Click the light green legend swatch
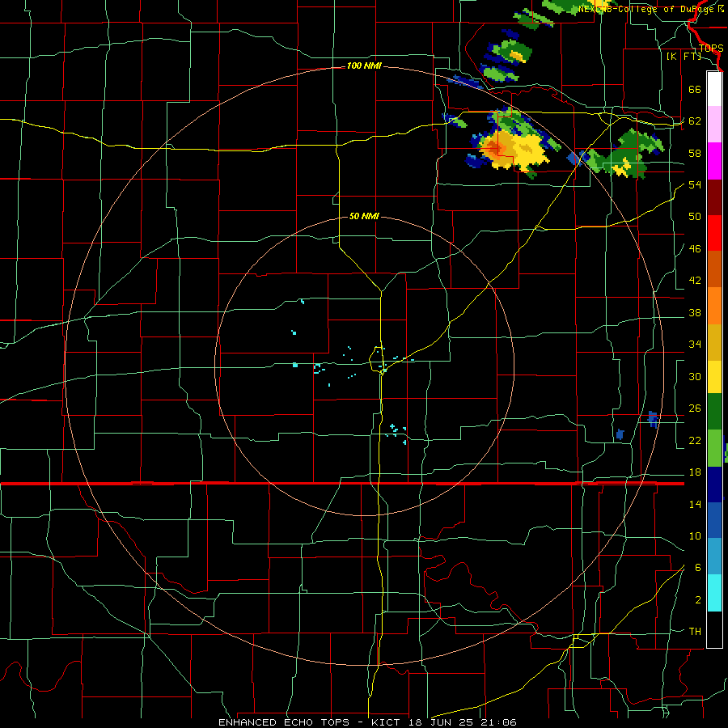 714,448
